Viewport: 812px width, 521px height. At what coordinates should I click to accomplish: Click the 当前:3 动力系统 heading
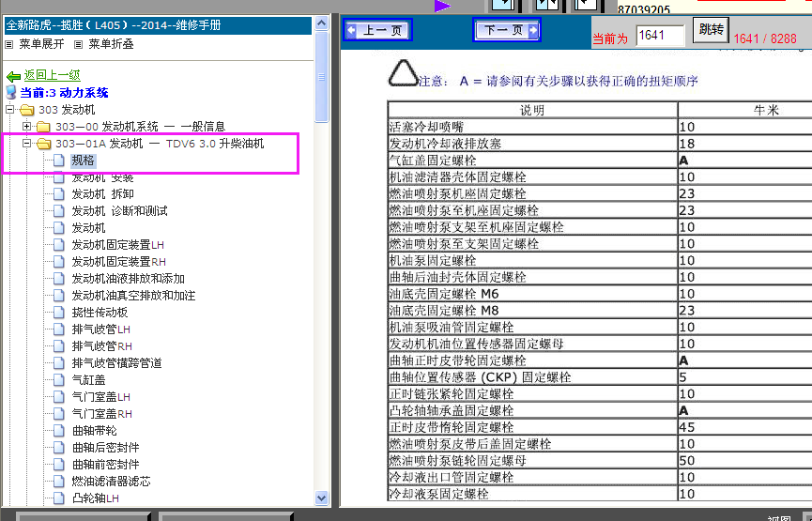(x=64, y=93)
